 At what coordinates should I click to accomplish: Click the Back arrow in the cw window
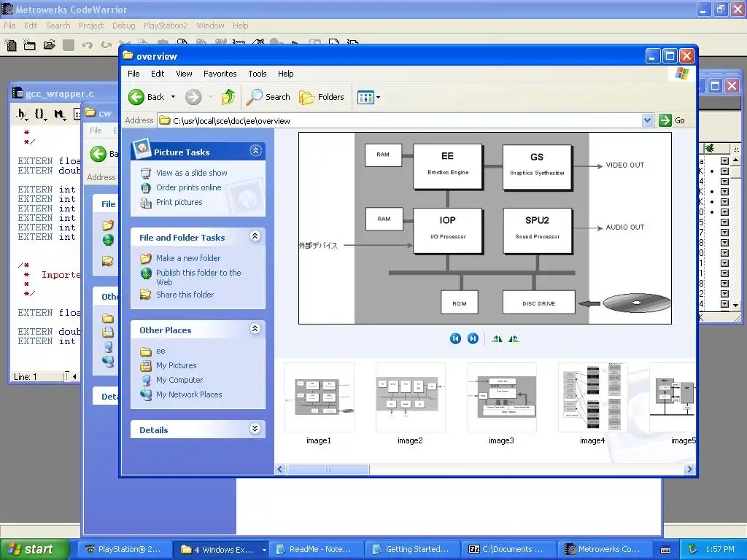(x=98, y=154)
